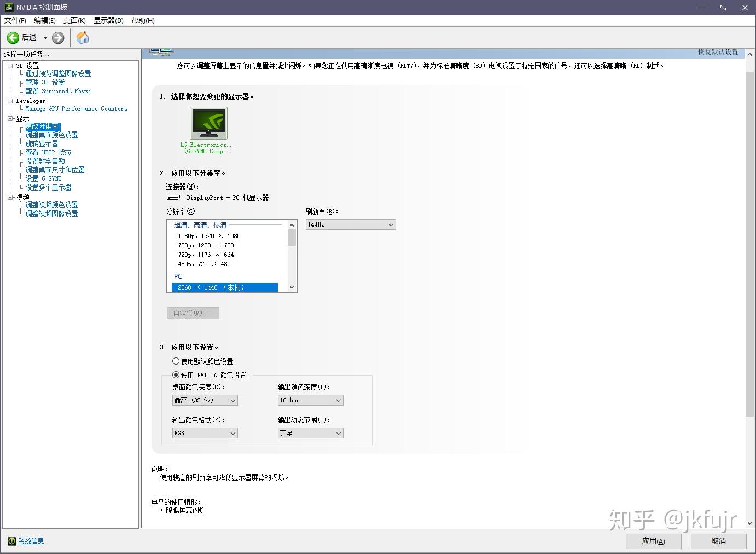Image resolution: width=756 pixels, height=554 pixels.
Task: Open the 编辑(E) menu
Action: [45, 20]
